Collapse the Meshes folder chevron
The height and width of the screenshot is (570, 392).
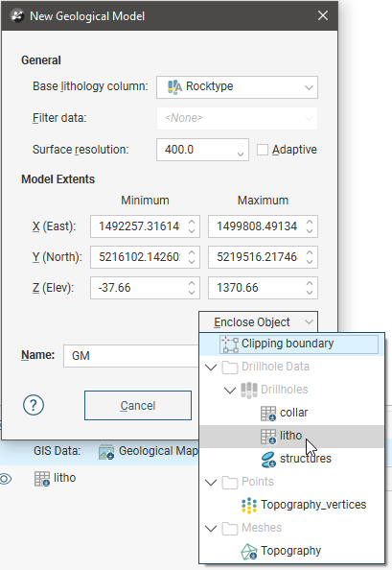[x=211, y=528]
